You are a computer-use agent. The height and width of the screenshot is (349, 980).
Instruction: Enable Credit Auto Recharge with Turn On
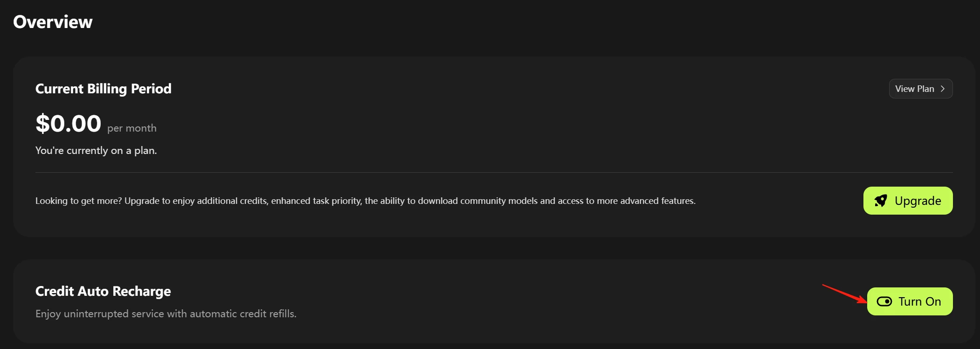tap(910, 301)
